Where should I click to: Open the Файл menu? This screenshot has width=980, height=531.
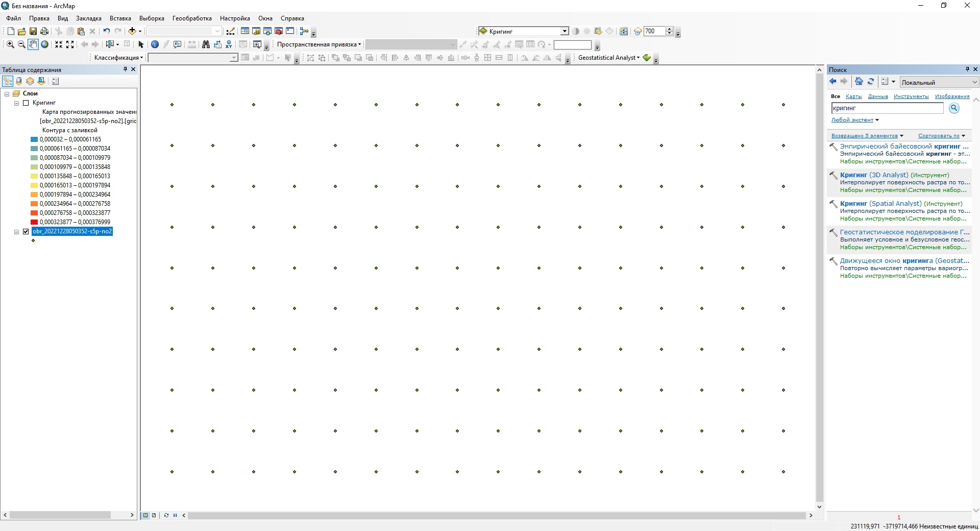[x=14, y=18]
